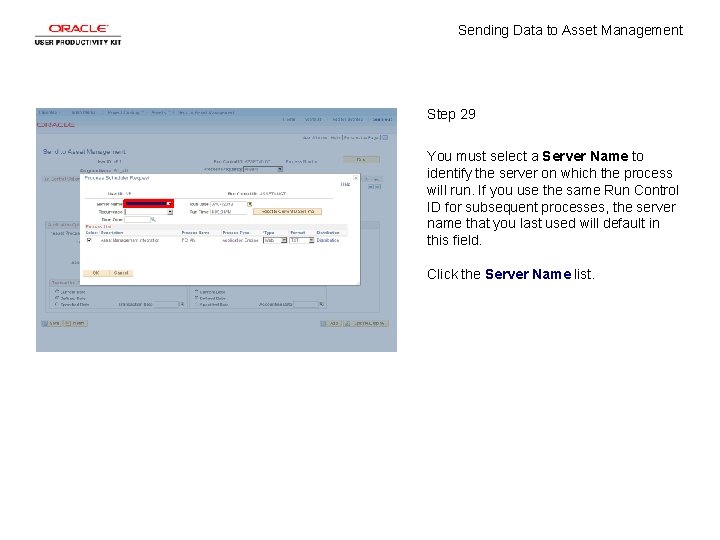Click the Oracle logo in application header
Screen dimensions: 720x540
pos(56,125)
